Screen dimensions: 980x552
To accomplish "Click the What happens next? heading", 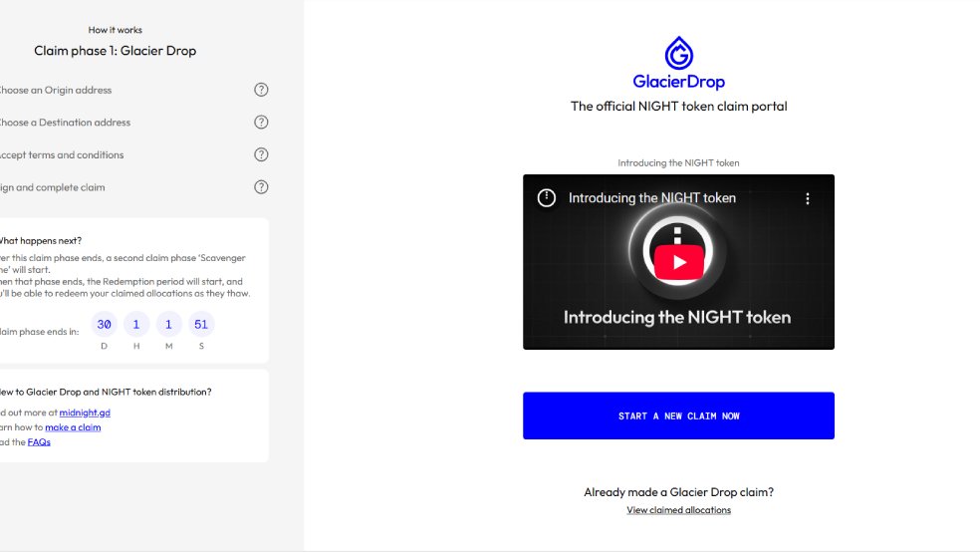I will pyautogui.click(x=41, y=241).
